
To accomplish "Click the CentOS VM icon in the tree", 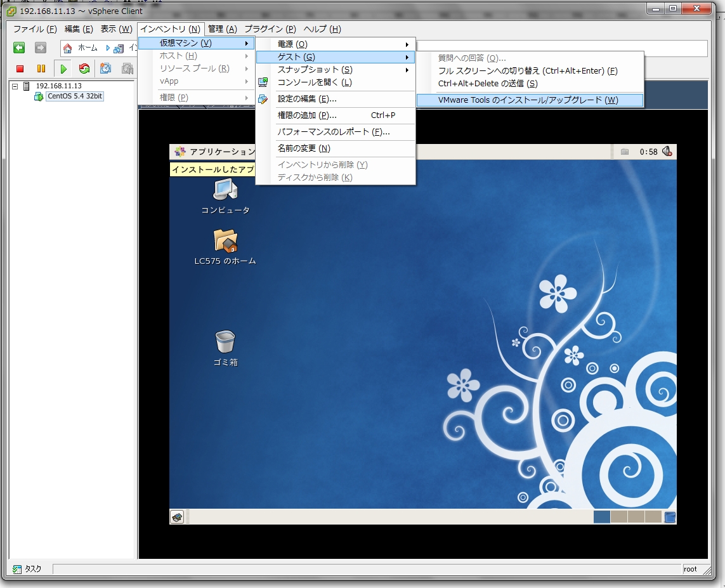I will point(39,96).
